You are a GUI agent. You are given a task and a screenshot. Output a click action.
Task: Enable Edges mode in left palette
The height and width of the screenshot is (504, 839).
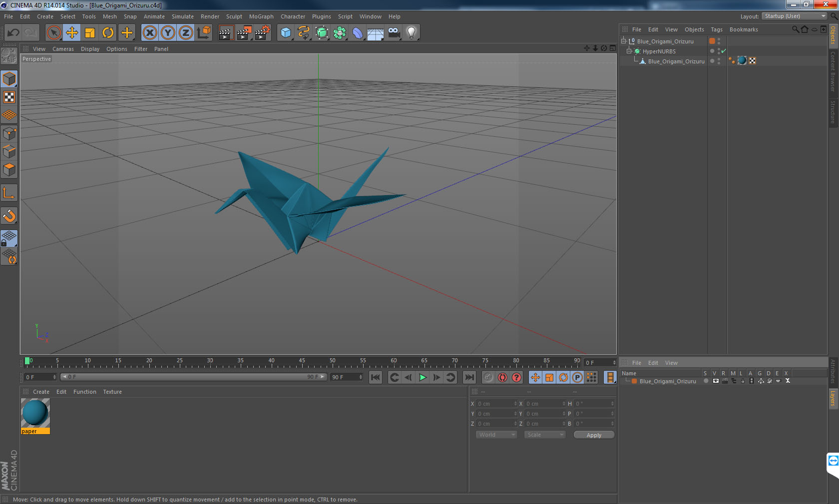tap(9, 152)
